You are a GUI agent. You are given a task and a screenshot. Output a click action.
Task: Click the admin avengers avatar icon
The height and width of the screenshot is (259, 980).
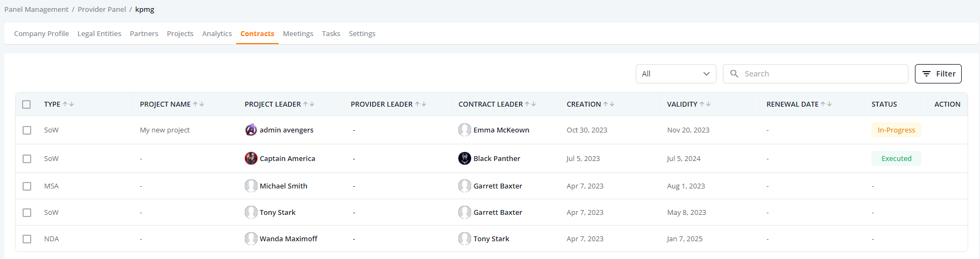tap(251, 130)
